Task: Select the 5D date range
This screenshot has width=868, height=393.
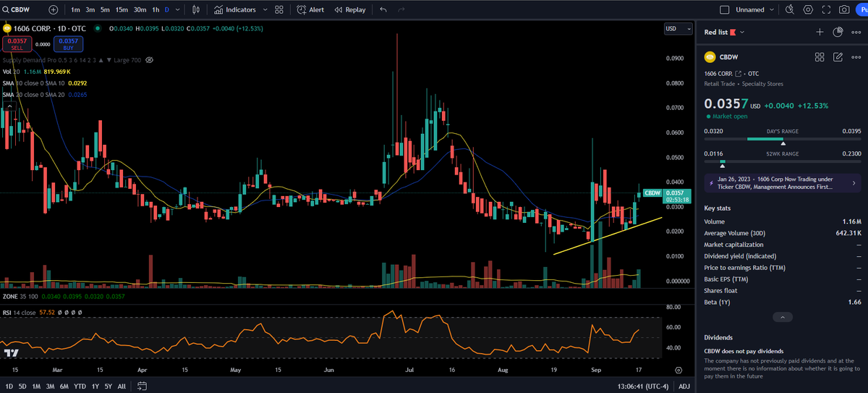Action: coord(22,386)
